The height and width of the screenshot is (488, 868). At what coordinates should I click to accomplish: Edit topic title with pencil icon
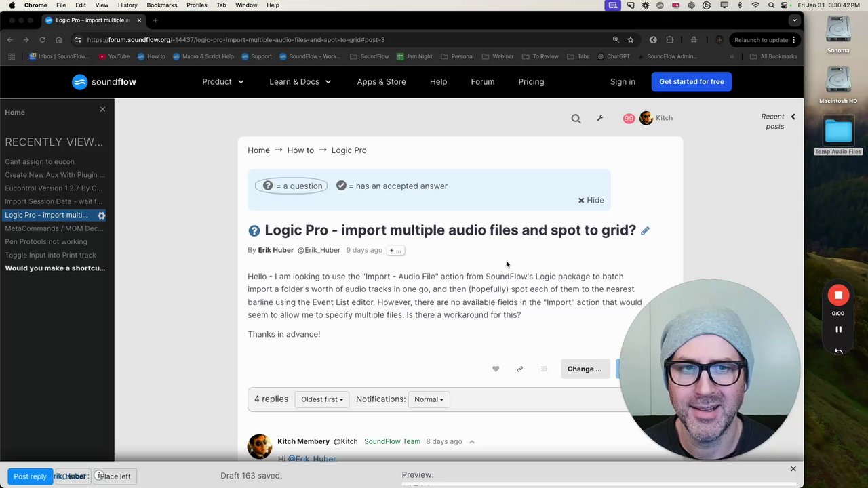click(645, 231)
